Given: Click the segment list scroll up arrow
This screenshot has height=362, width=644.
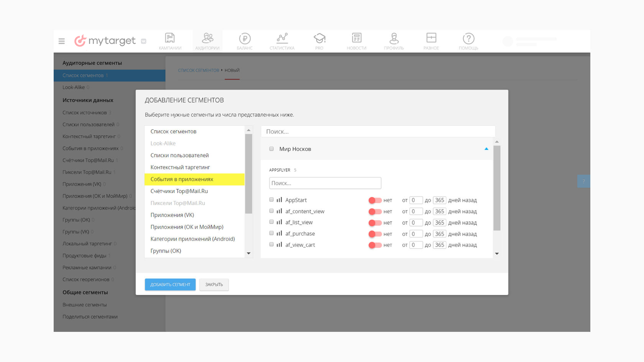Looking at the screenshot, I should (x=248, y=130).
